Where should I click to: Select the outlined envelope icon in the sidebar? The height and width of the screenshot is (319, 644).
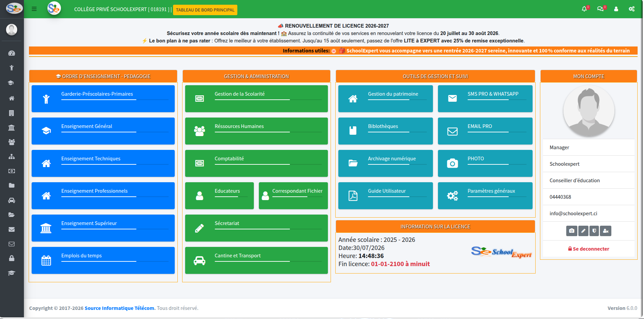point(11,244)
